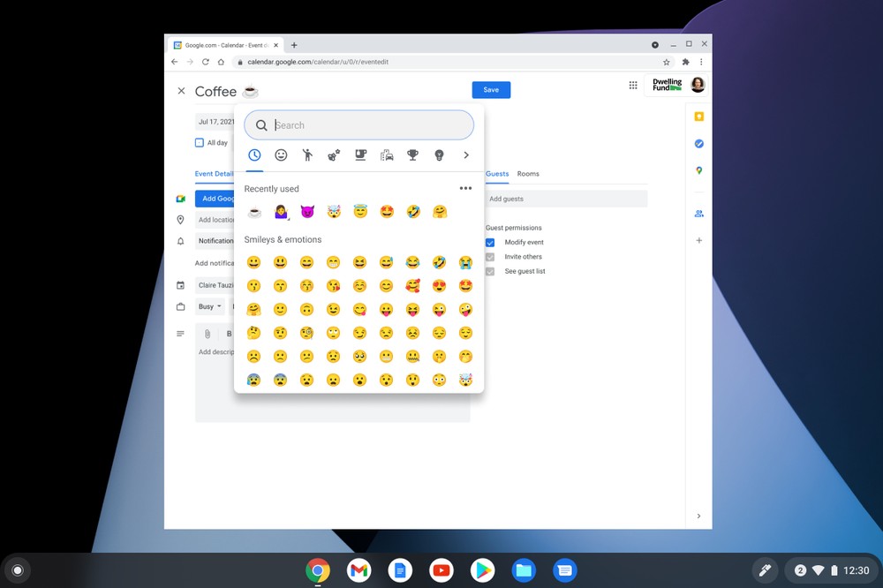Click the blue Save button

pos(491,90)
